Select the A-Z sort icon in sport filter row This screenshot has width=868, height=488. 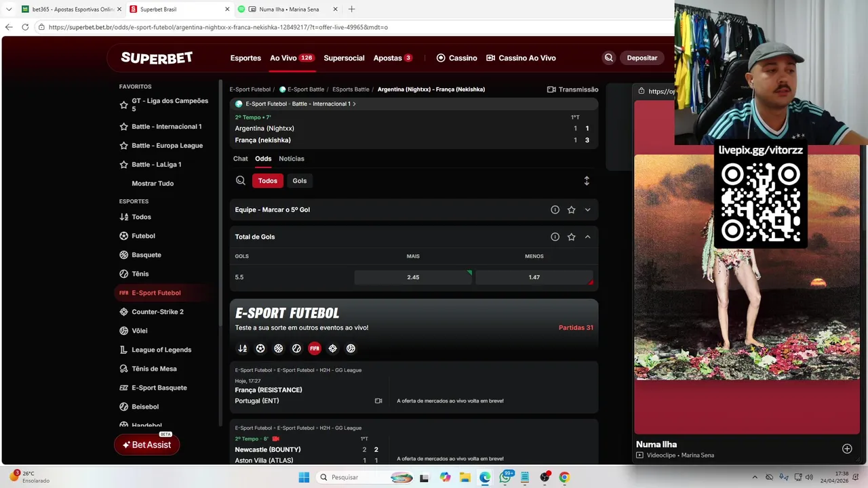(242, 348)
